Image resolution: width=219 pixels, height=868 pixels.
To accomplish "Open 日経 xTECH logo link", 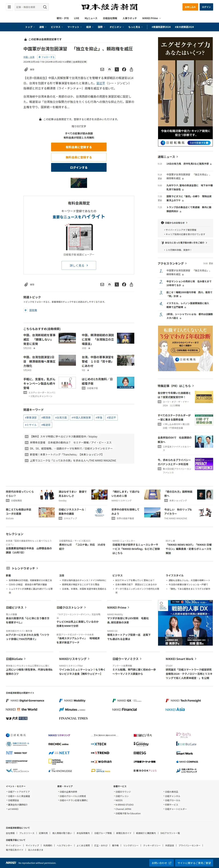I will pyautogui.click(x=99, y=744).
